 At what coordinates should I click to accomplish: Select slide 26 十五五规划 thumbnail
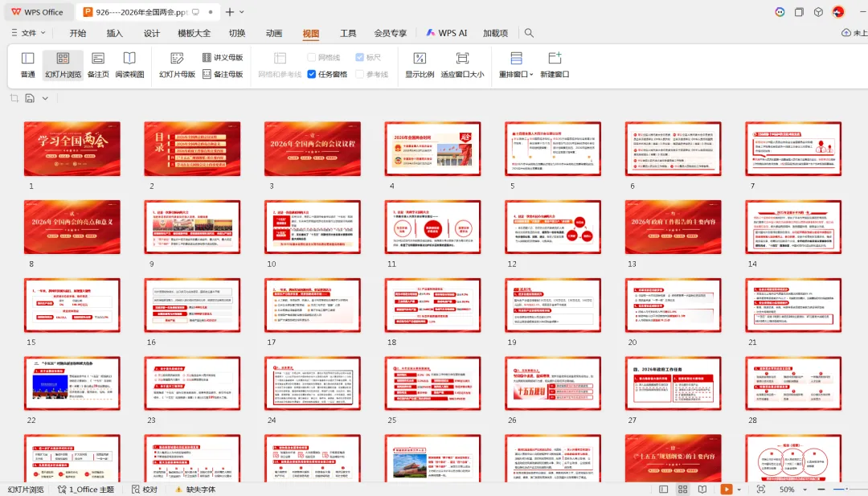click(552, 383)
